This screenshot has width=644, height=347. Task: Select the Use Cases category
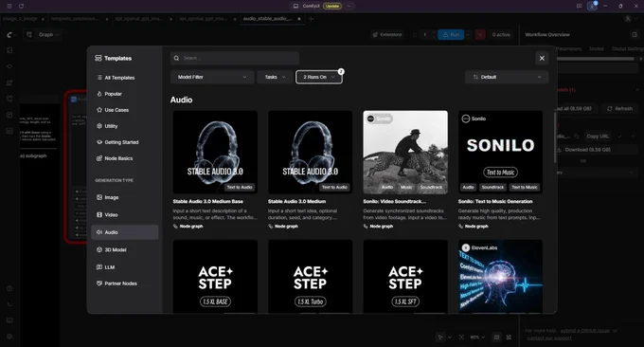click(124, 110)
